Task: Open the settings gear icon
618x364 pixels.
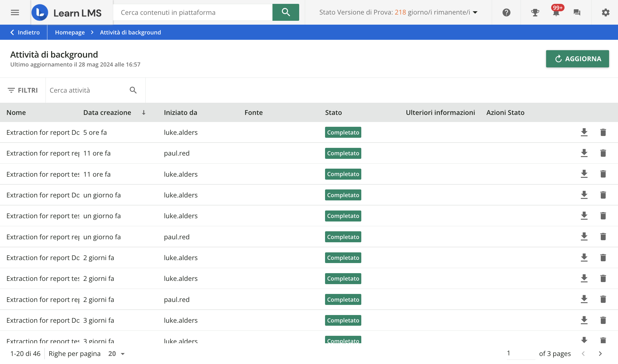Action: tap(606, 12)
